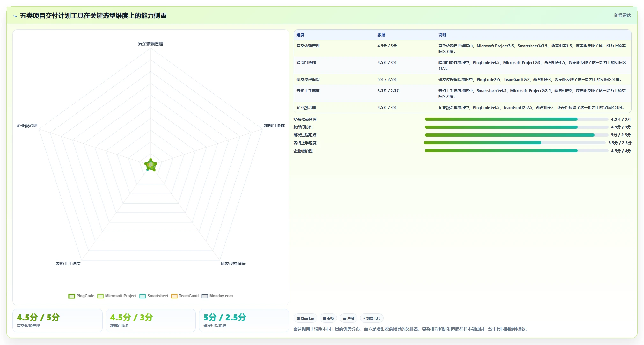Click the 跨部门协作 progress bar
Viewport: 644px width, 345px height.
(x=516, y=127)
